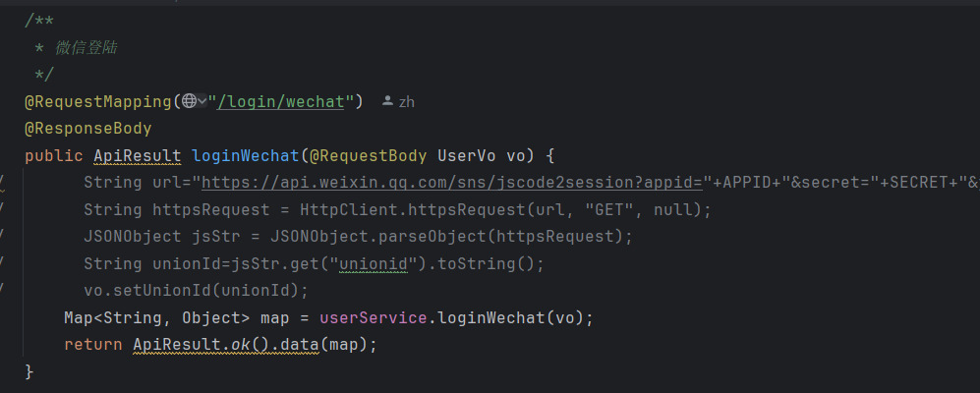Click the globe endpoint icon beside RequestMapping

pyautogui.click(x=189, y=101)
